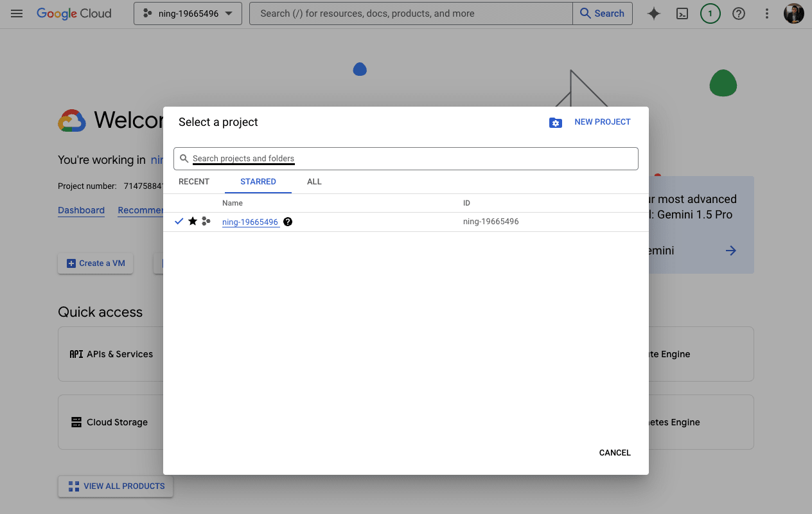
Task: Click VIEW ALL PRODUCTS button
Action: click(x=116, y=486)
